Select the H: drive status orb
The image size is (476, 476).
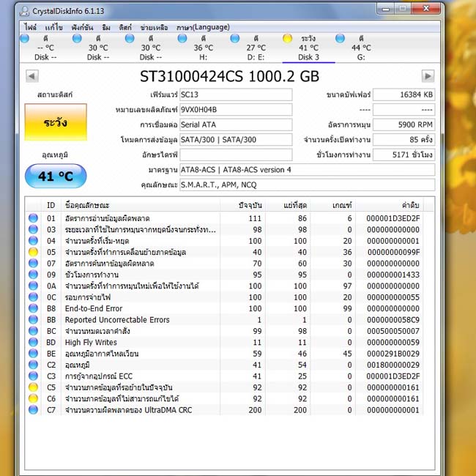click(x=182, y=38)
